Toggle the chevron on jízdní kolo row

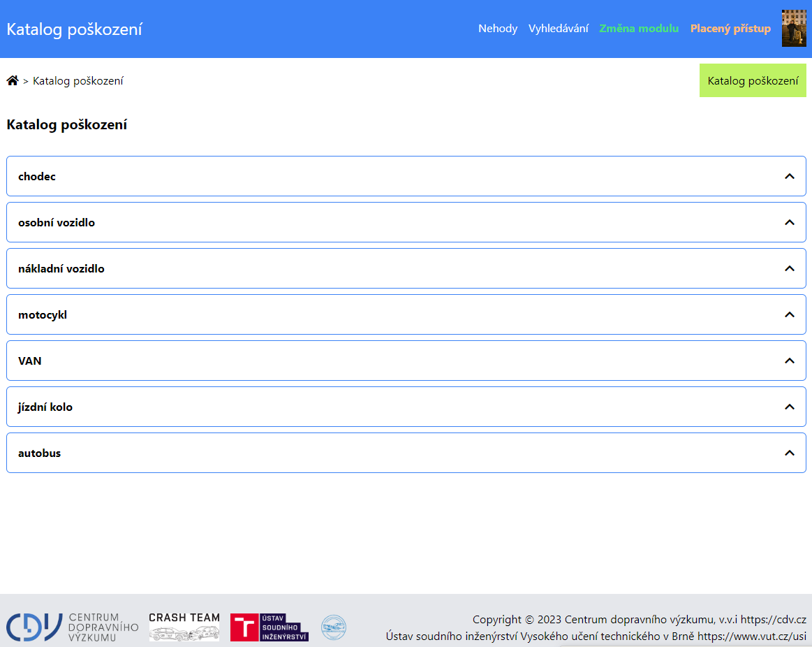click(789, 407)
